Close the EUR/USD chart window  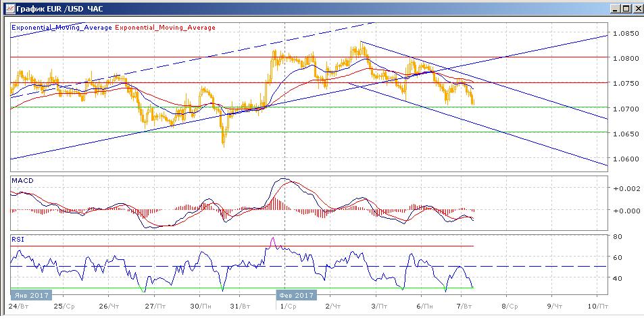pos(636,9)
